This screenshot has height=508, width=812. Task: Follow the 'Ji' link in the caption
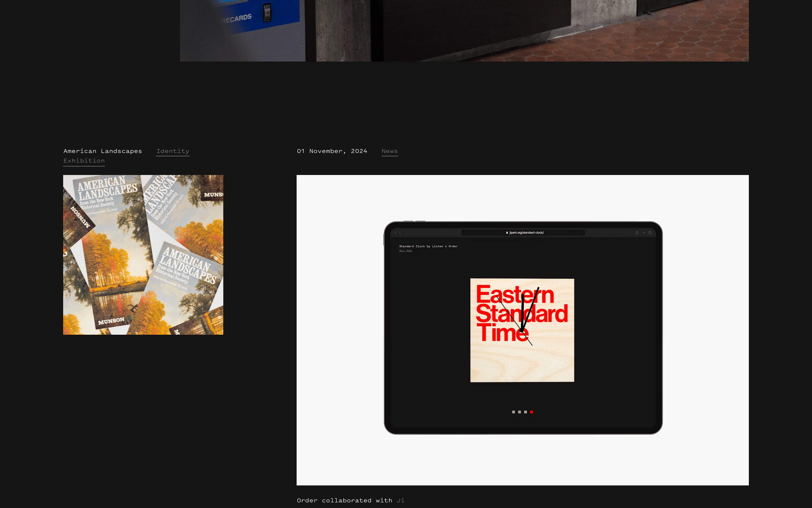[x=401, y=501]
